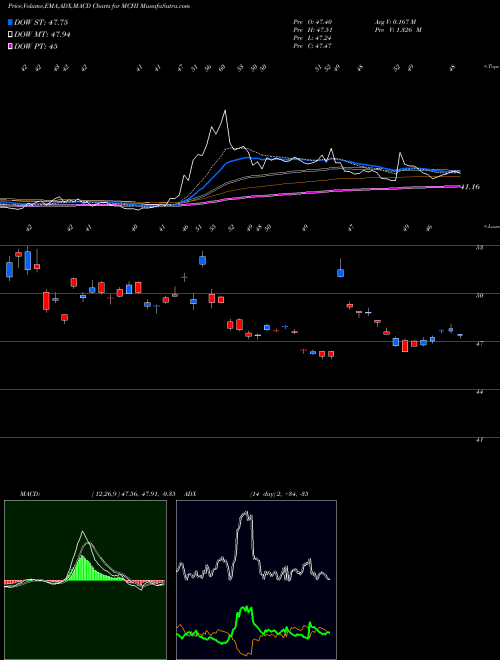Click the last blue candlestick on the right
The width and height of the screenshot is (500, 660).
(x=460, y=335)
